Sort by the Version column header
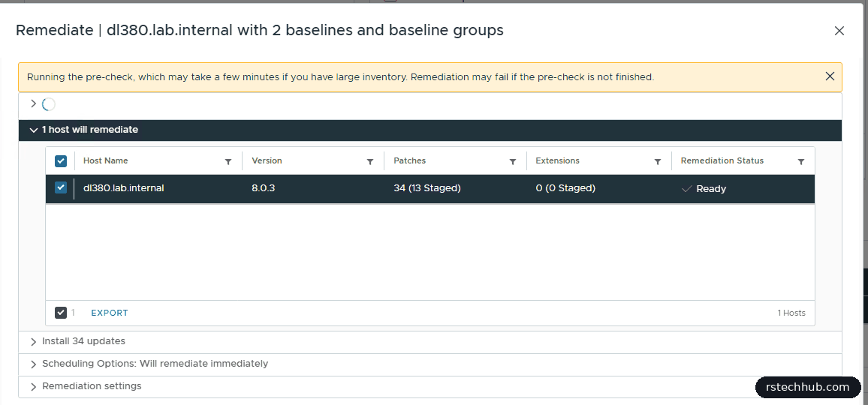The width and height of the screenshot is (868, 405). coord(267,160)
